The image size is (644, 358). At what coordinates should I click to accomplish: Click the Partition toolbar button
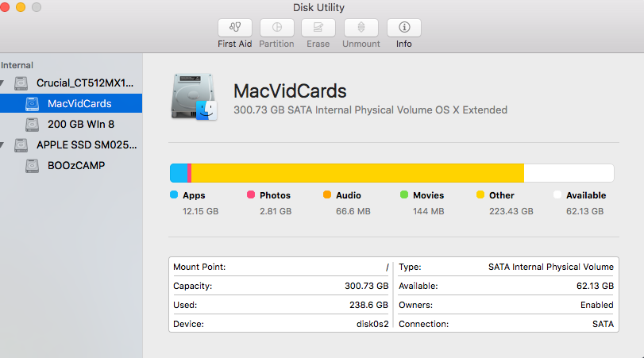pyautogui.click(x=277, y=28)
